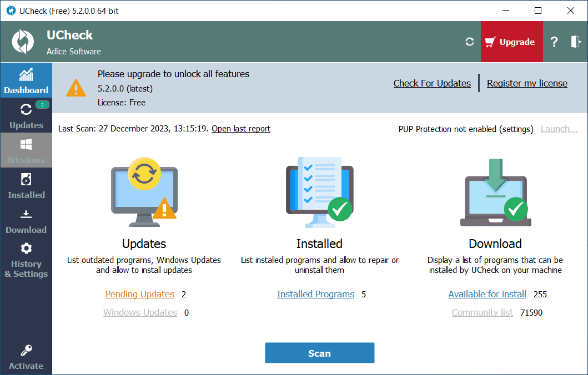This screenshot has height=375, width=588.
Task: Open Available for install link
Action: coord(487,294)
